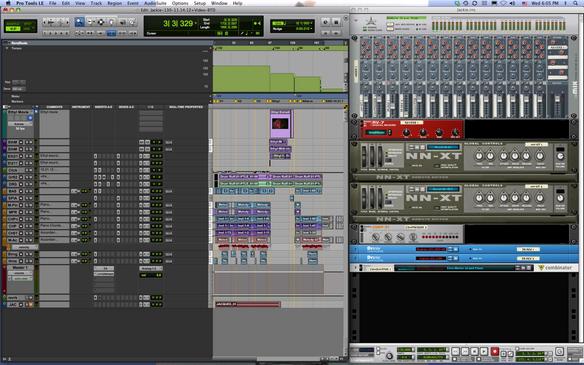The image size is (584, 365).
Task: Click the Reason interface logo at top of rack
Action: point(371,25)
